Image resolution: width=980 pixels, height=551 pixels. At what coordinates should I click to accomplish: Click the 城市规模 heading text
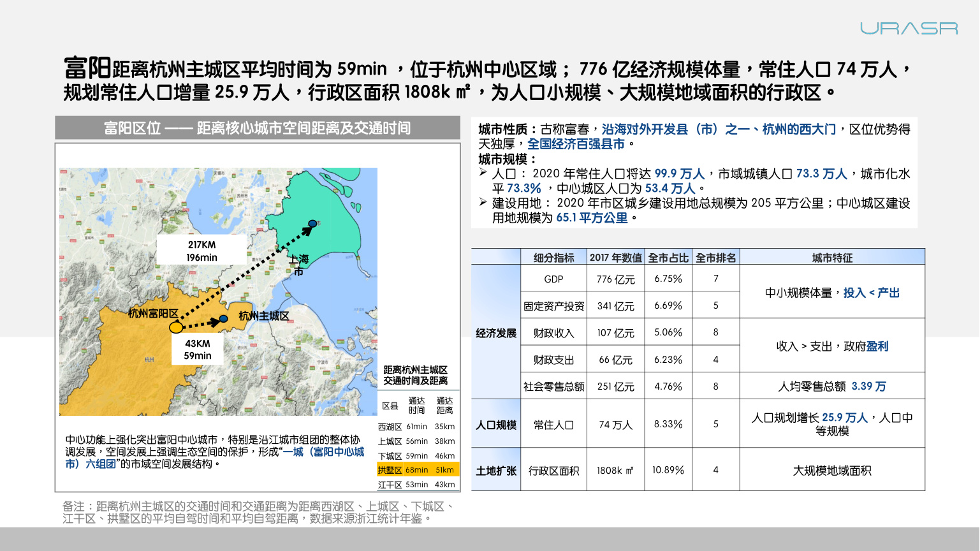coord(508,159)
